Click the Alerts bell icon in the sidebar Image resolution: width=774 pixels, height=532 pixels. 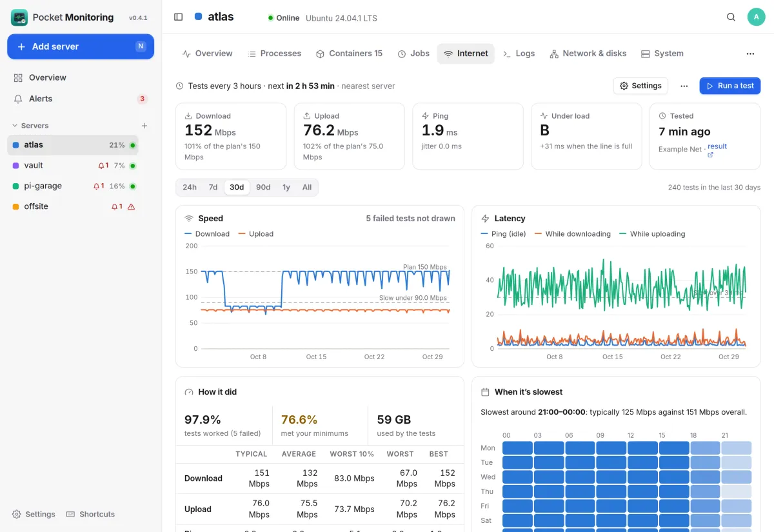tap(18, 99)
